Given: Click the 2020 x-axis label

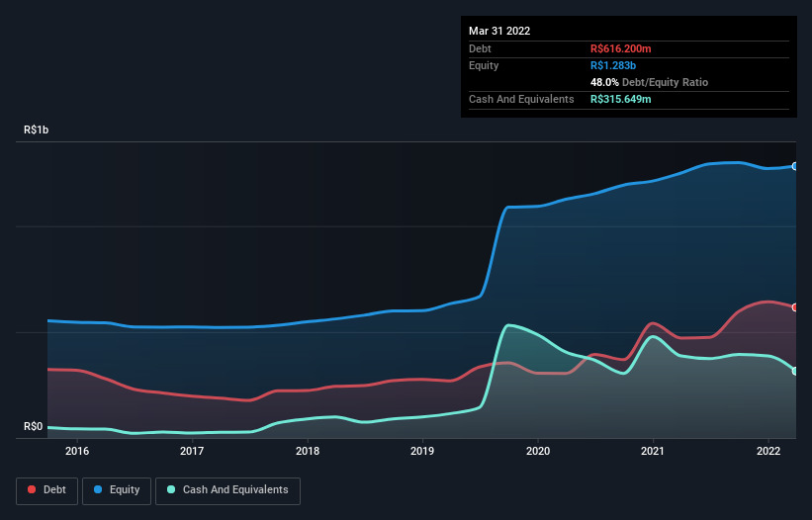Looking at the screenshot, I should [x=538, y=451].
